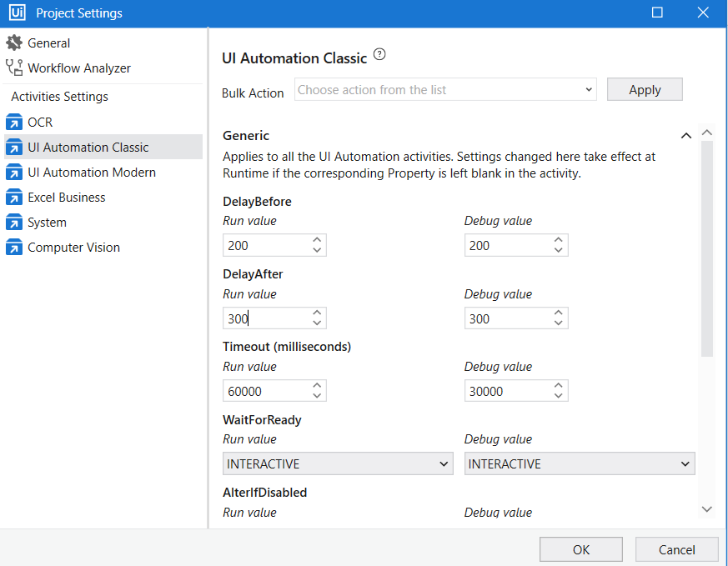Image resolution: width=728 pixels, height=566 pixels.
Task: Open WaitForReady Run value dropdown
Action: click(x=339, y=464)
